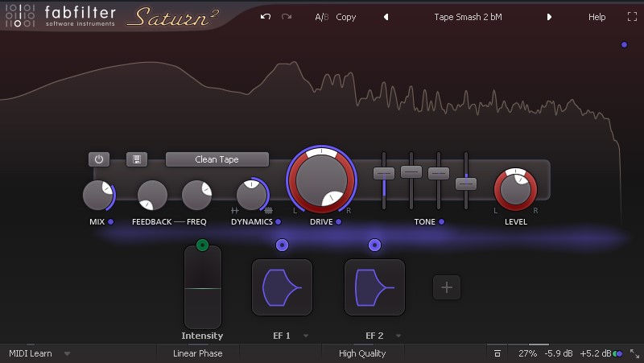The image size is (644, 363).
Task: Click the Level knob
Action: pyautogui.click(x=515, y=190)
